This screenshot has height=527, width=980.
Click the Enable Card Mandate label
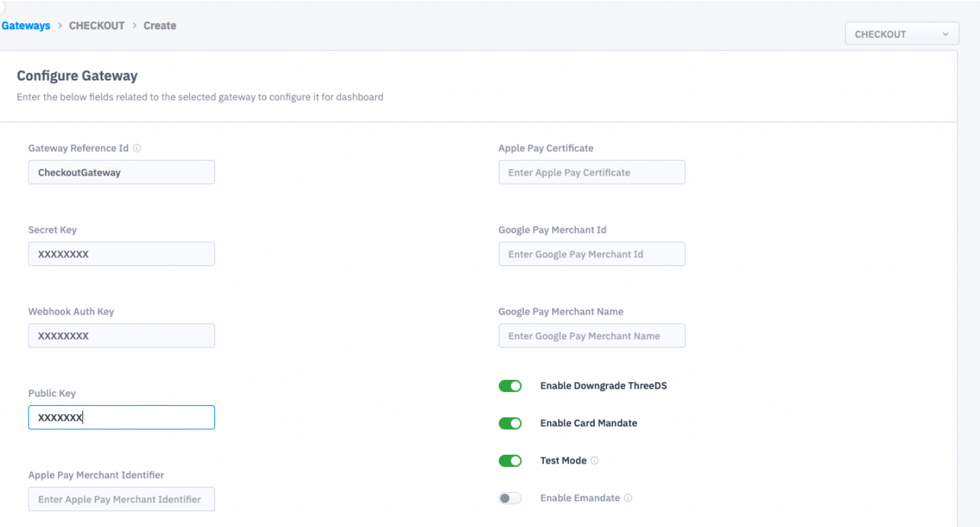pyautogui.click(x=589, y=424)
